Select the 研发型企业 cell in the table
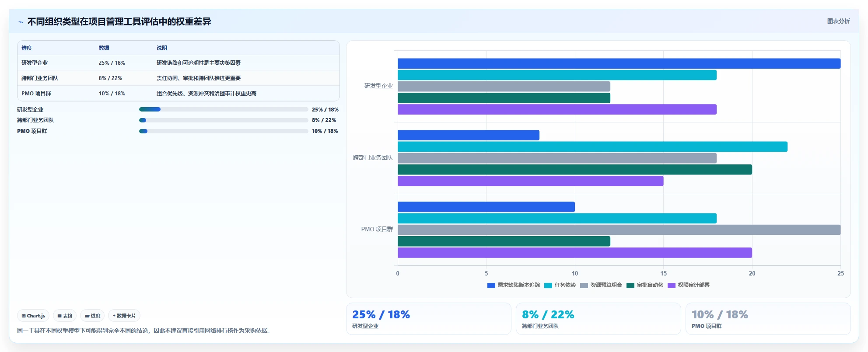 click(35, 63)
